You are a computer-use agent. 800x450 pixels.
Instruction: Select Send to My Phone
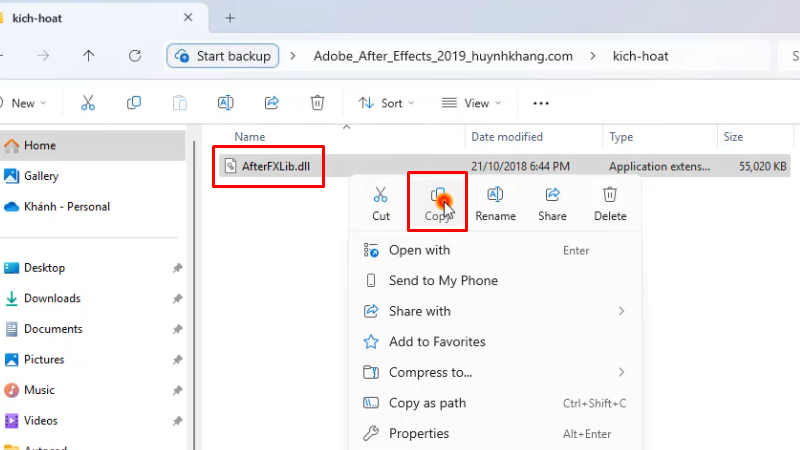(495, 281)
